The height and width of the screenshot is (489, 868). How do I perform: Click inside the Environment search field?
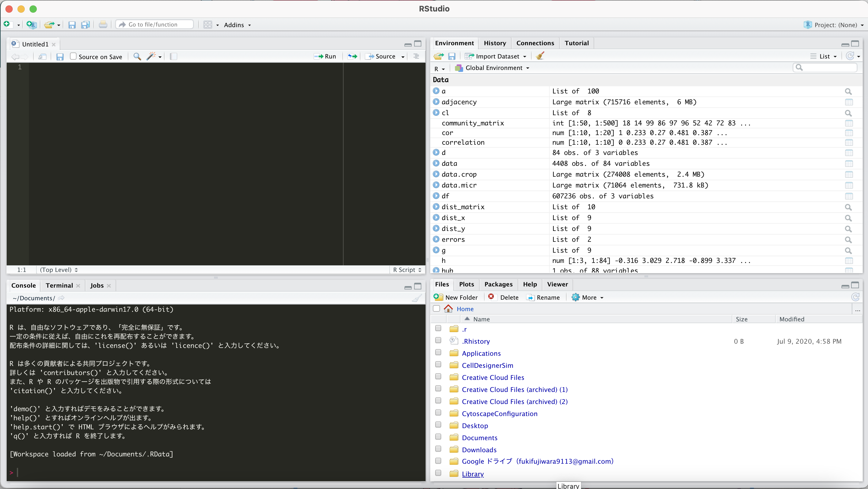pyautogui.click(x=825, y=68)
